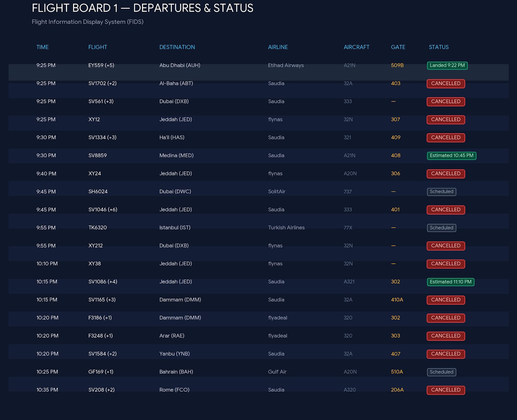
Task: Select gate '509B'
Action: tap(397, 65)
